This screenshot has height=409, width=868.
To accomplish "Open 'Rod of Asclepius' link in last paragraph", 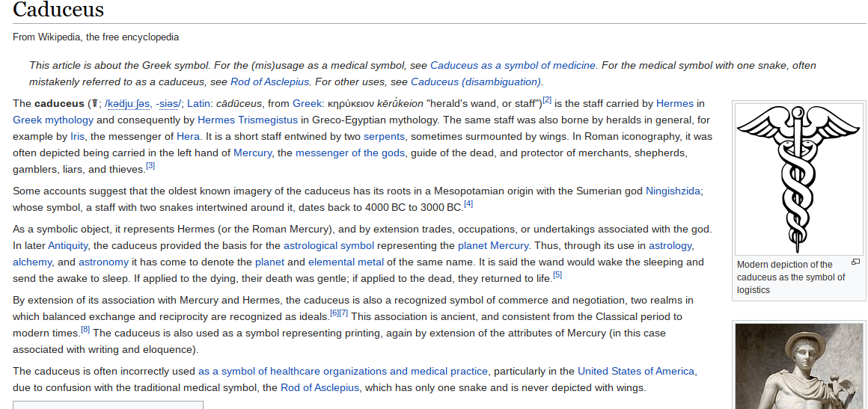I will coord(320,388).
